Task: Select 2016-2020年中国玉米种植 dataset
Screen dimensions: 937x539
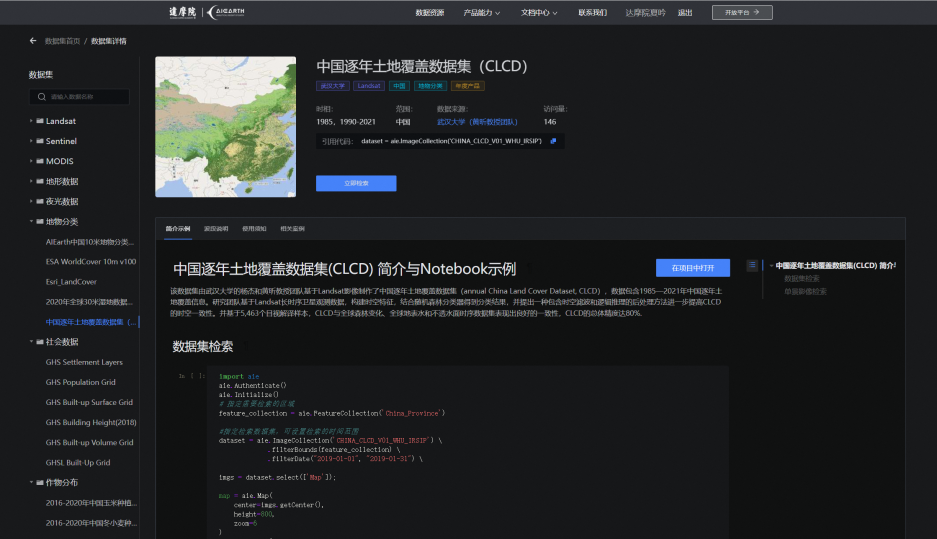Action: pos(91,503)
